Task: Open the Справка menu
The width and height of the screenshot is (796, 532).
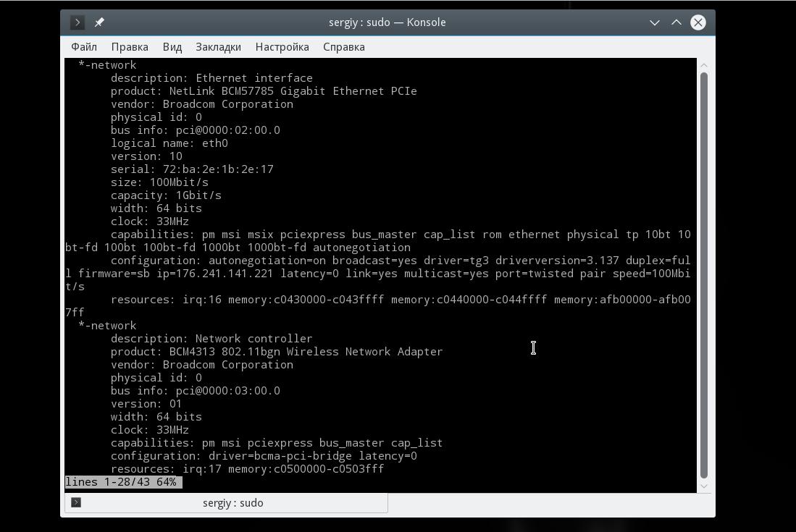Action: click(x=344, y=47)
